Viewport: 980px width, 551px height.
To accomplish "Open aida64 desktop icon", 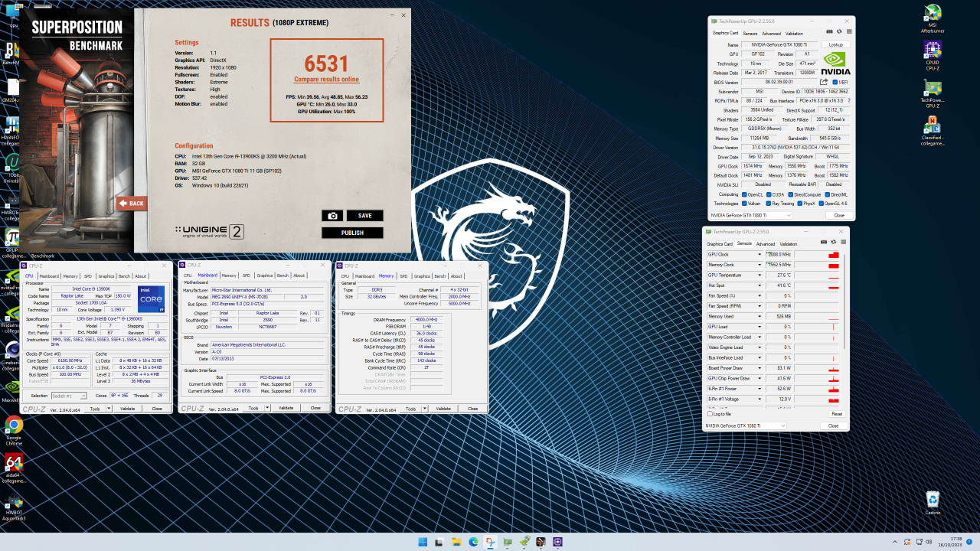I will tap(14, 467).
